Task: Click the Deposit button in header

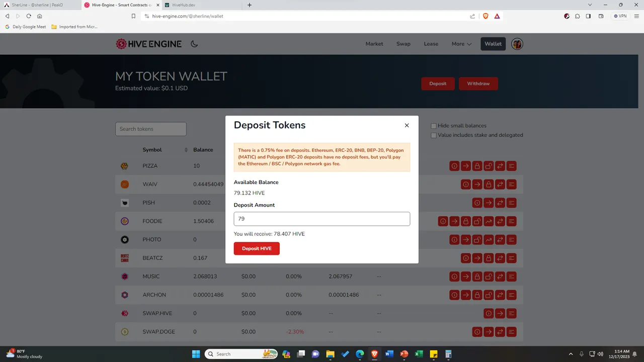Action: tap(438, 83)
